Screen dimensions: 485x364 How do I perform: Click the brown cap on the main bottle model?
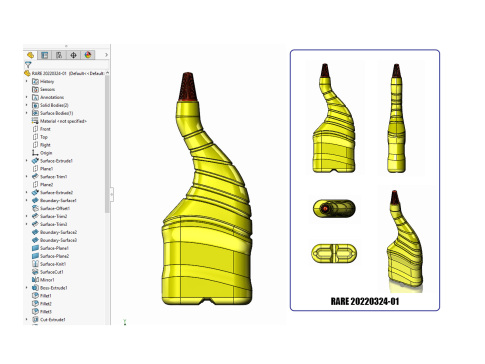point(188,86)
